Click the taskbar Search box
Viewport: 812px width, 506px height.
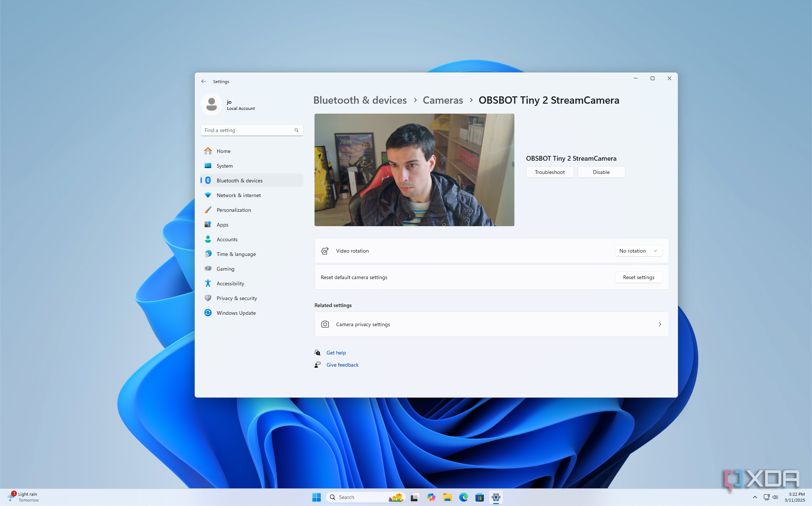(366, 497)
